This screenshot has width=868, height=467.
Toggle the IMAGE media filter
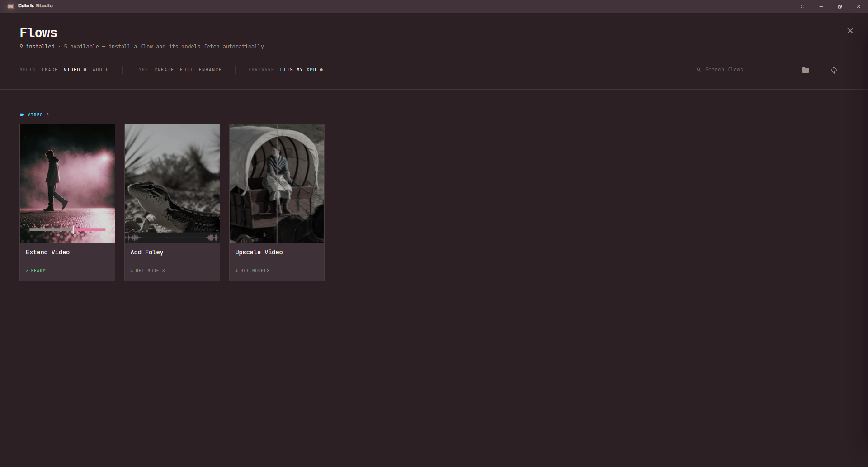tap(50, 70)
